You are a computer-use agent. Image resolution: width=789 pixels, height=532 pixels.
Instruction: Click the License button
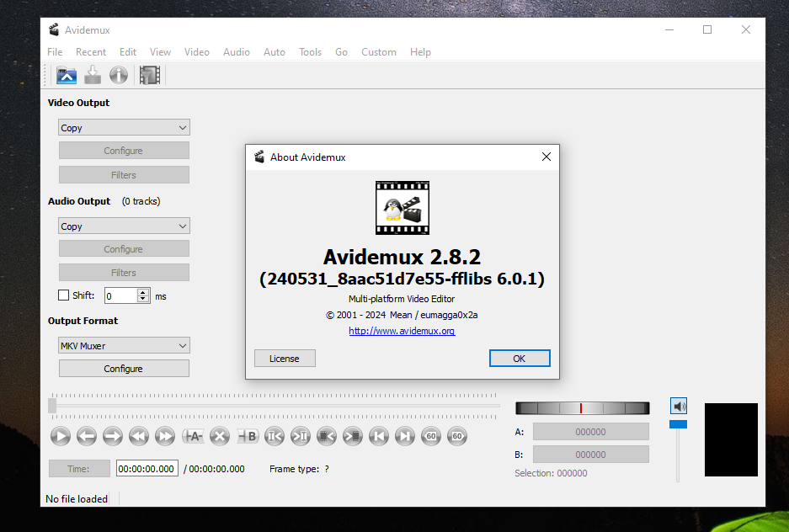(x=285, y=359)
